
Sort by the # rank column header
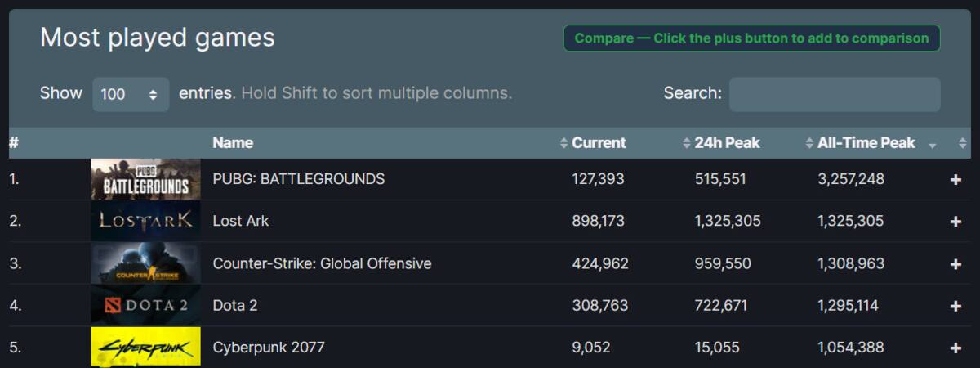click(14, 143)
